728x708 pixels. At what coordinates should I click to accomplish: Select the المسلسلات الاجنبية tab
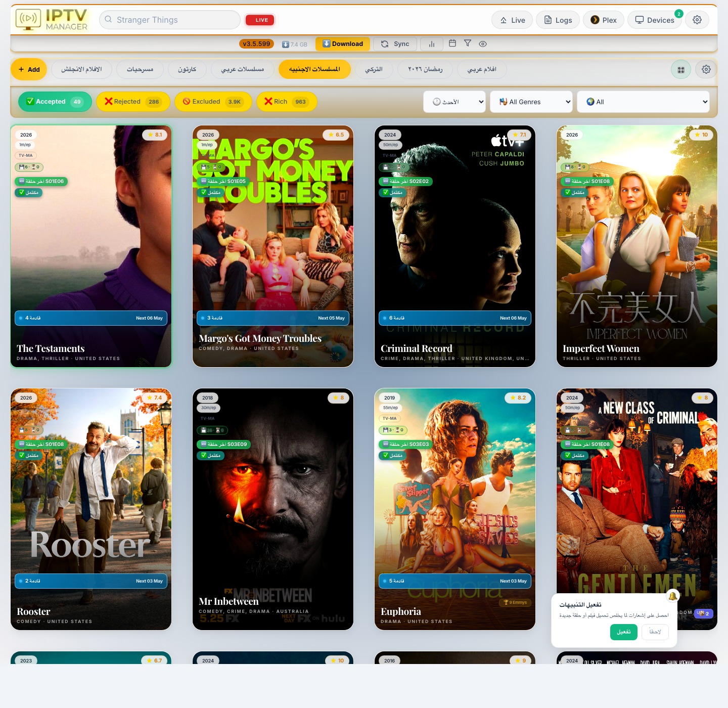[314, 69]
